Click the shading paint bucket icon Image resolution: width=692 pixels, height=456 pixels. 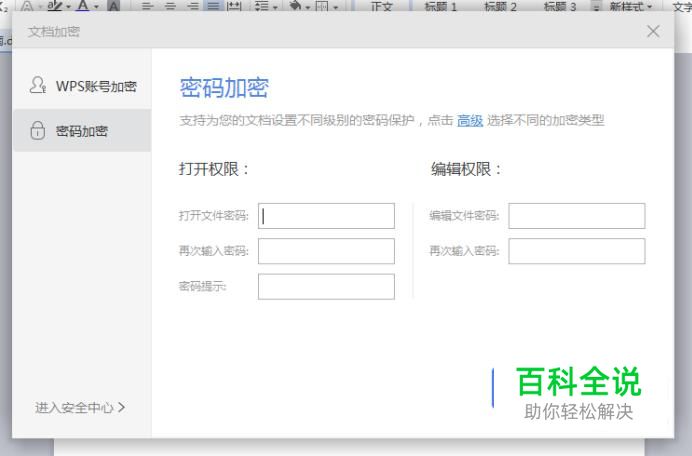coord(295,6)
